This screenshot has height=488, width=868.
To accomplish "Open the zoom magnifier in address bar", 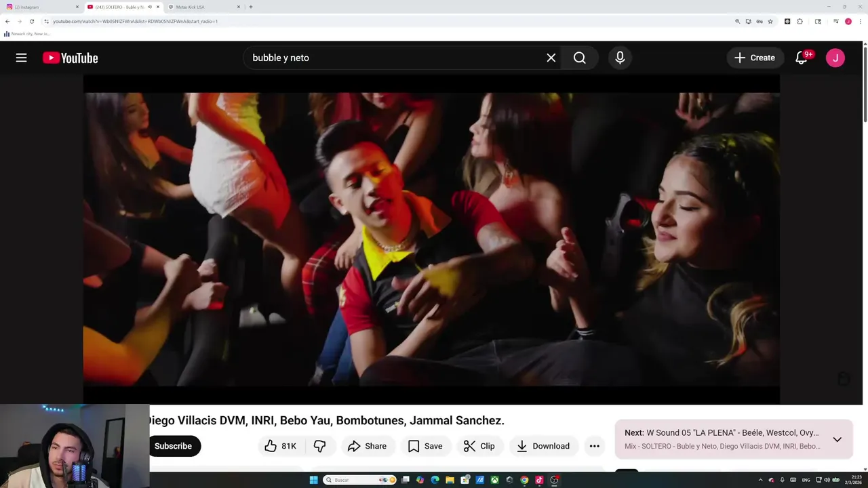I will coord(737,21).
